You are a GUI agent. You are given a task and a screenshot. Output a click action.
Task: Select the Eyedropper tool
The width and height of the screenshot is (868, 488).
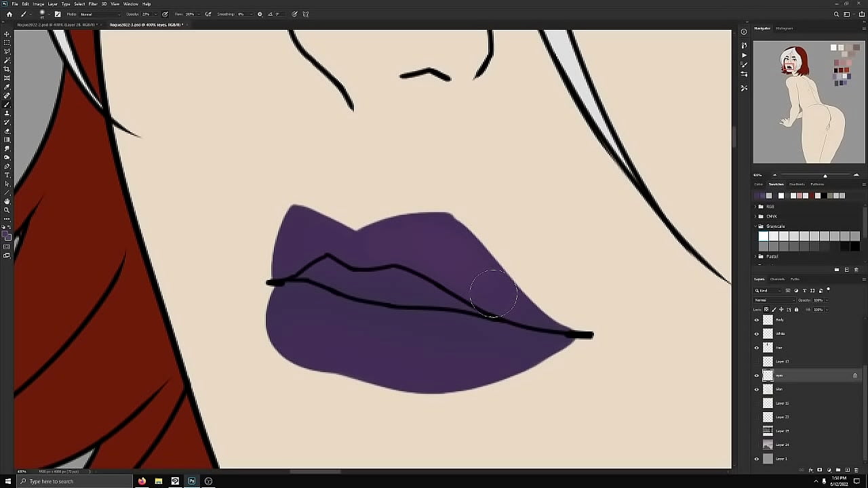tap(7, 86)
